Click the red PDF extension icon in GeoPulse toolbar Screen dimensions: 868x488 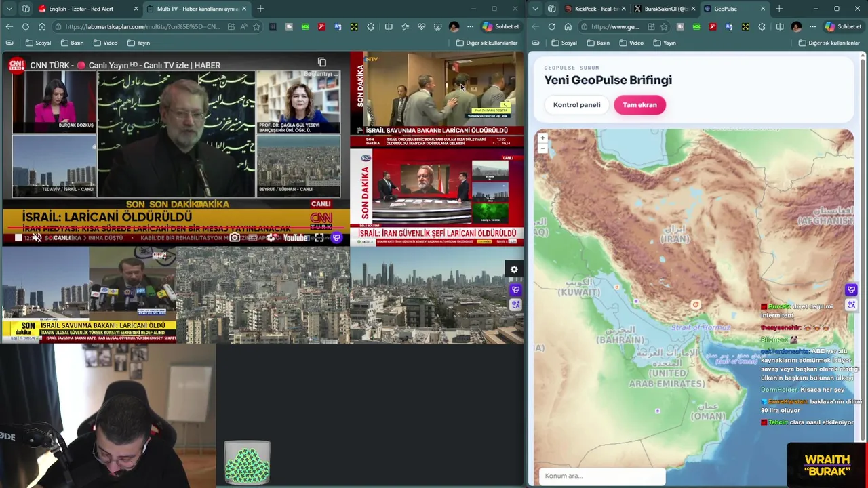(713, 26)
